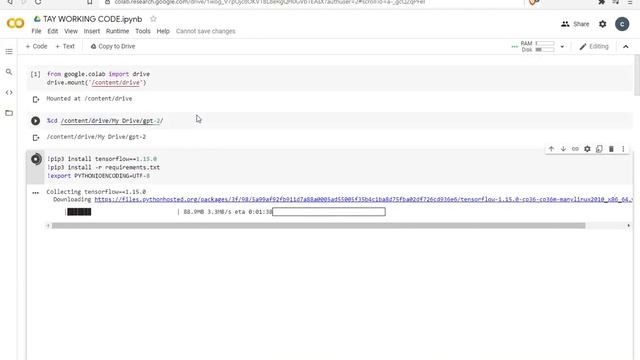This screenshot has height=360, width=640.
Task: Move the cell up
Action: pyautogui.click(x=551, y=149)
